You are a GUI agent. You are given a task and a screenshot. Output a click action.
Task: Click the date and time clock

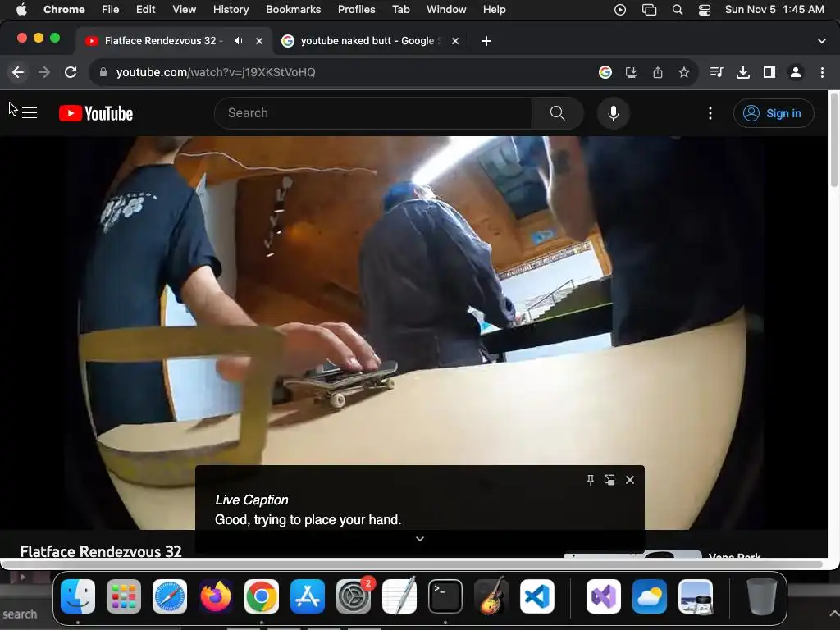(774, 9)
